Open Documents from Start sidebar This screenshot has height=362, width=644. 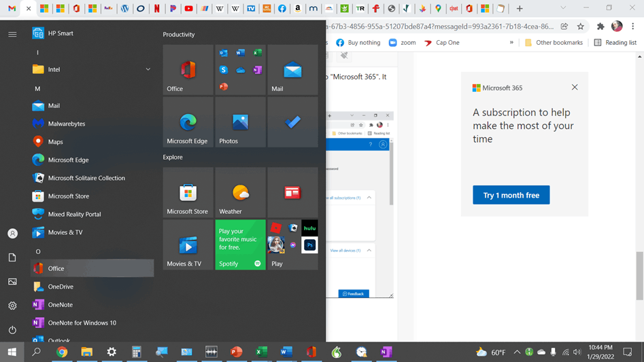(x=12, y=257)
